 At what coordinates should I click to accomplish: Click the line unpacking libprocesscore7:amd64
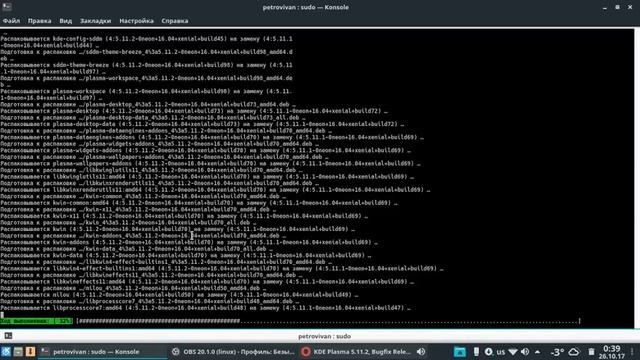[205, 308]
